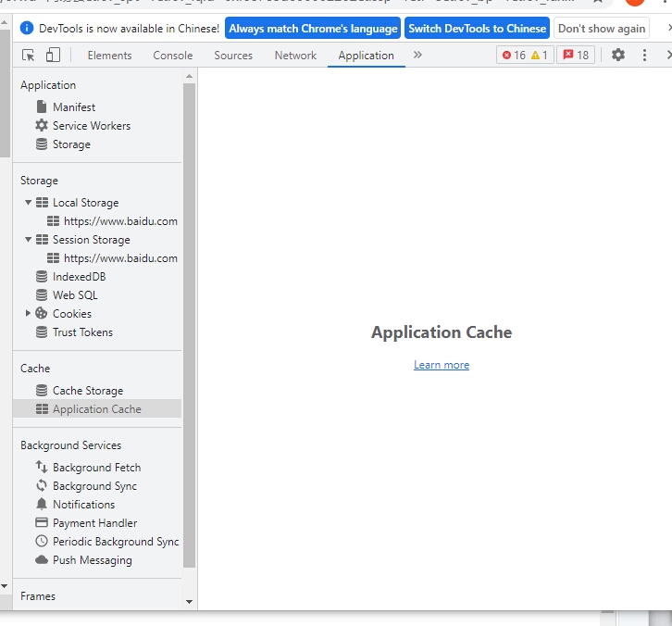Select Push Messaging in the sidebar
This screenshot has width=672, height=626.
click(x=93, y=560)
